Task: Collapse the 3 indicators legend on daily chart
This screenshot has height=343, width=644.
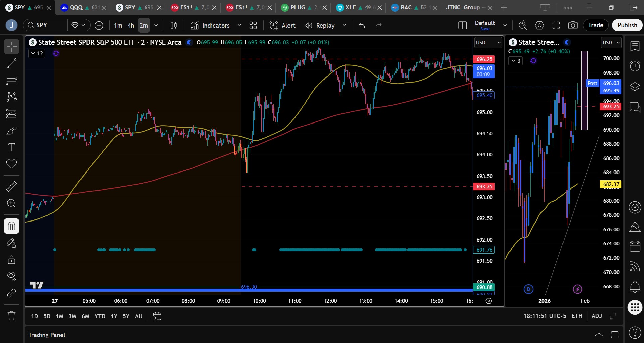Action: 516,61
